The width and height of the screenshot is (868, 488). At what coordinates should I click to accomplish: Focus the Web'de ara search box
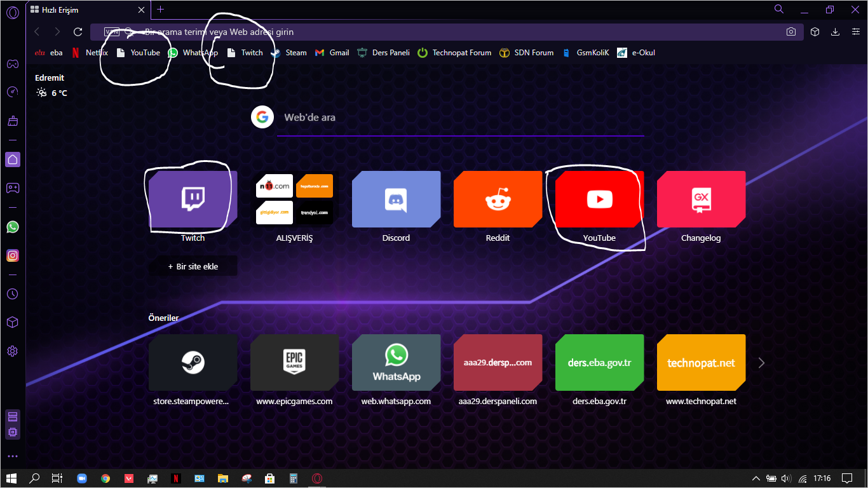pyautogui.click(x=461, y=118)
